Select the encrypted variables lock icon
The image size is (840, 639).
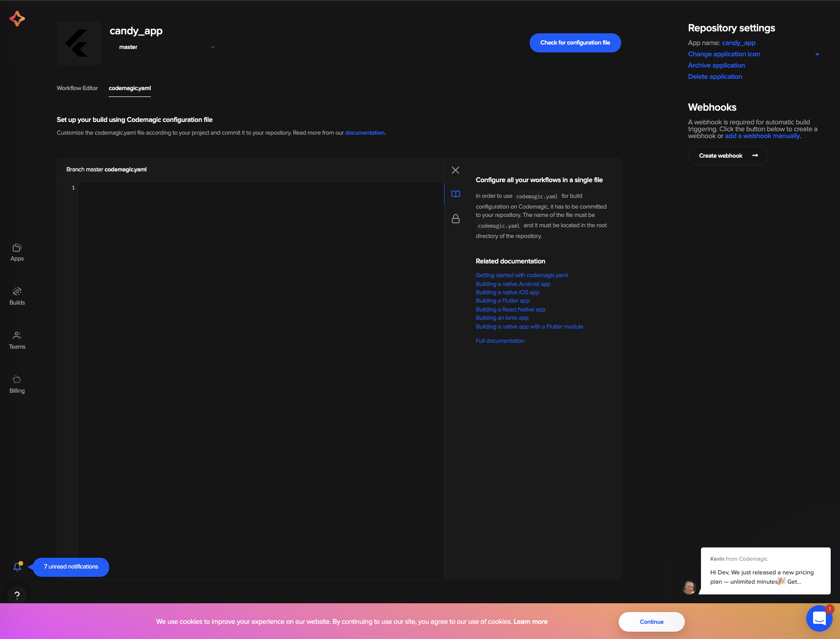(x=455, y=219)
